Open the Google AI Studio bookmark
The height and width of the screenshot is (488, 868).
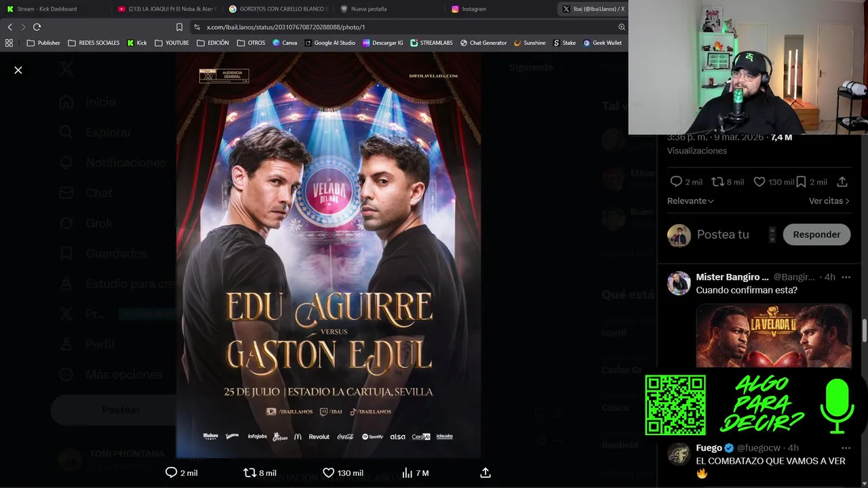point(330,43)
